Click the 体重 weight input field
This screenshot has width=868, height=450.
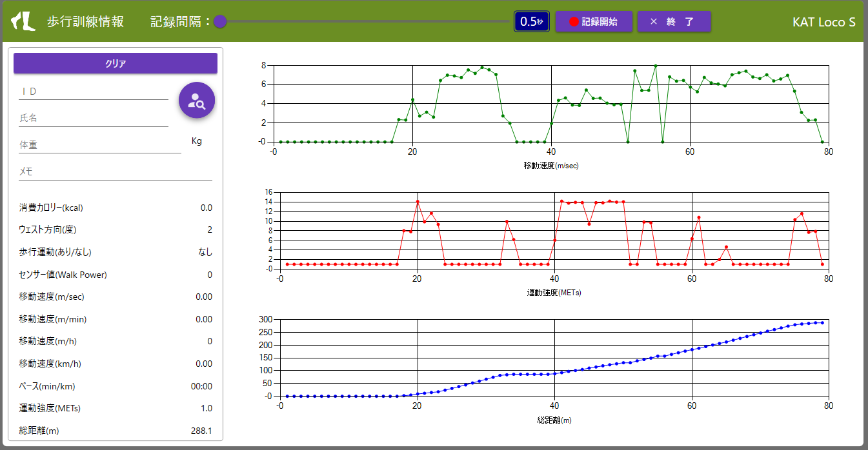(x=100, y=146)
